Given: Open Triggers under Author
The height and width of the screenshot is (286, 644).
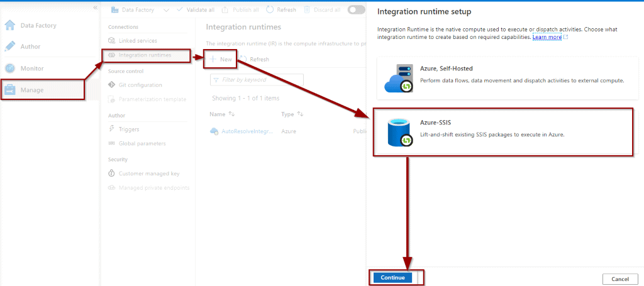Looking at the screenshot, I should pyautogui.click(x=129, y=129).
